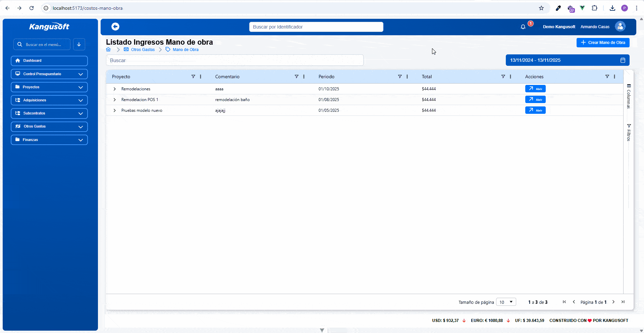Open the Filtros side panel
644x333 pixels.
point(629,132)
